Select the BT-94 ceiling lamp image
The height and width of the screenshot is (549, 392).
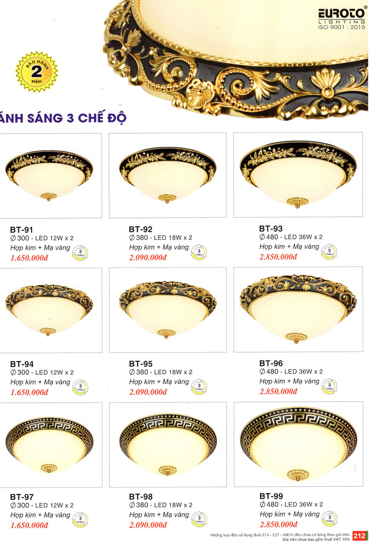[x=51, y=310]
